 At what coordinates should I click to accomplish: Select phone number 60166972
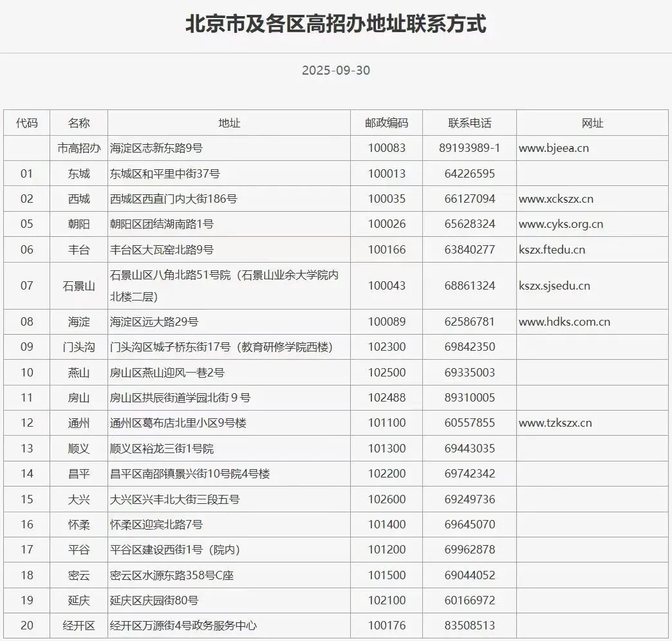pyautogui.click(x=470, y=600)
